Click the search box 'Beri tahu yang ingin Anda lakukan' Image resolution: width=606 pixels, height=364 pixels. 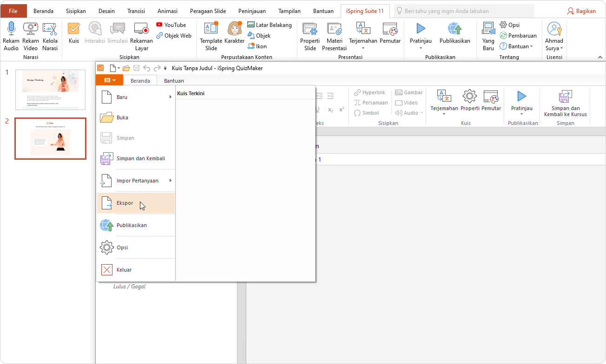[464, 11]
